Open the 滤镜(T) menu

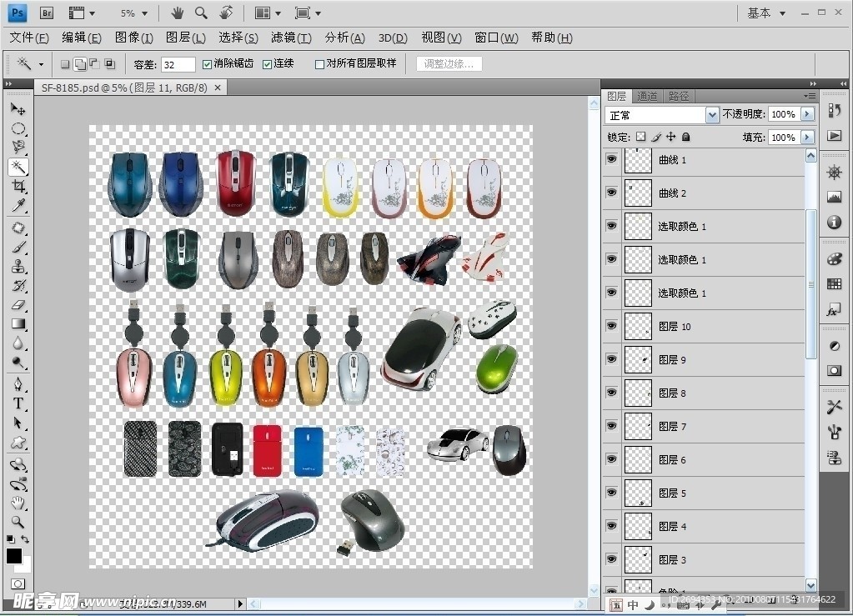pos(291,38)
